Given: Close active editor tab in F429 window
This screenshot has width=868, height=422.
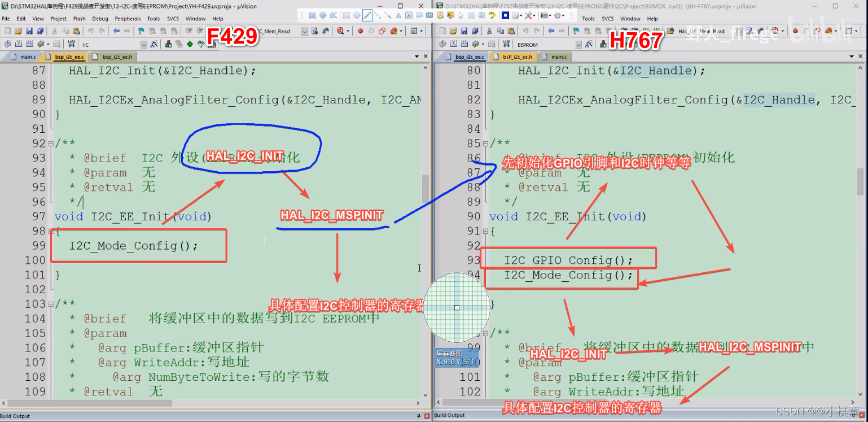Looking at the screenshot, I should click(x=426, y=56).
